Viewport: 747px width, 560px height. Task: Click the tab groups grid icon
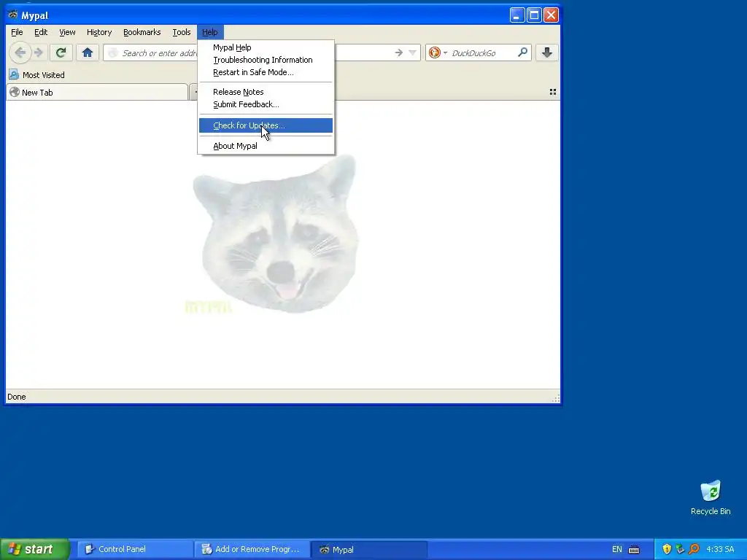coord(553,92)
